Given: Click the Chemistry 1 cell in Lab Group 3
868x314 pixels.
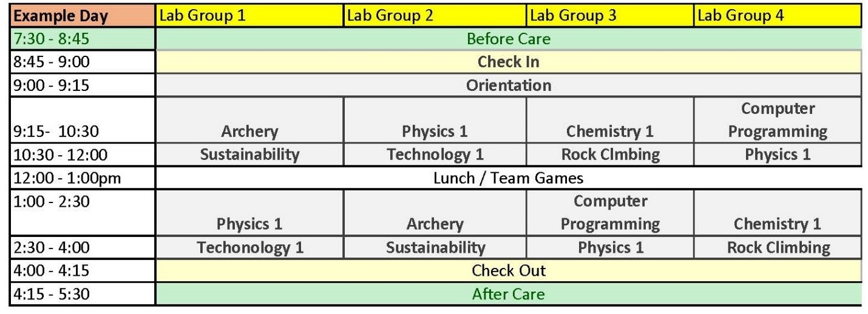Looking at the screenshot, I should 609,121.
